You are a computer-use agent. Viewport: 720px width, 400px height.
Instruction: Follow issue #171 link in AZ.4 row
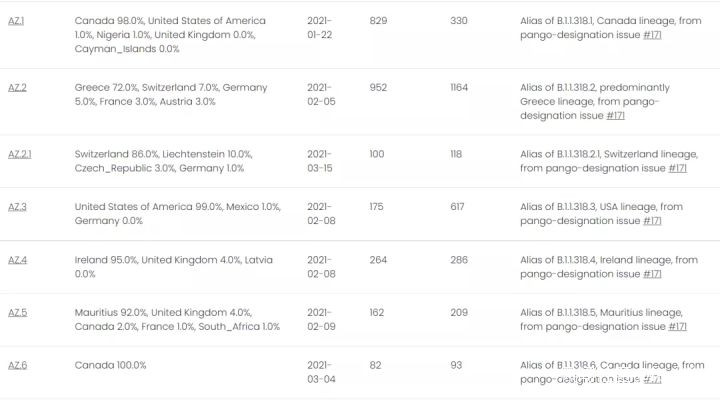pos(652,274)
